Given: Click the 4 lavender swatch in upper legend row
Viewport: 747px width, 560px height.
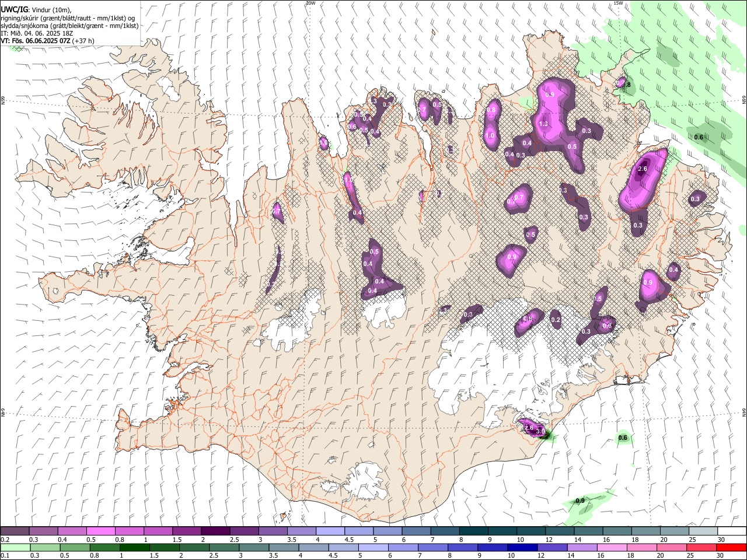Looking at the screenshot, I should (x=330, y=531).
